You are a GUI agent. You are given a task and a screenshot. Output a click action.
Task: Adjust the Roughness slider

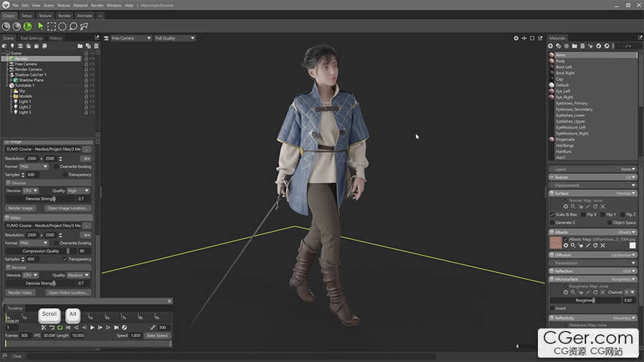594,300
